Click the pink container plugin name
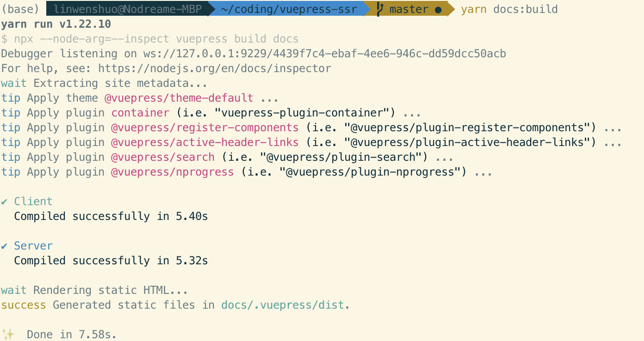Screen dimensions: 644x341 click(140, 113)
